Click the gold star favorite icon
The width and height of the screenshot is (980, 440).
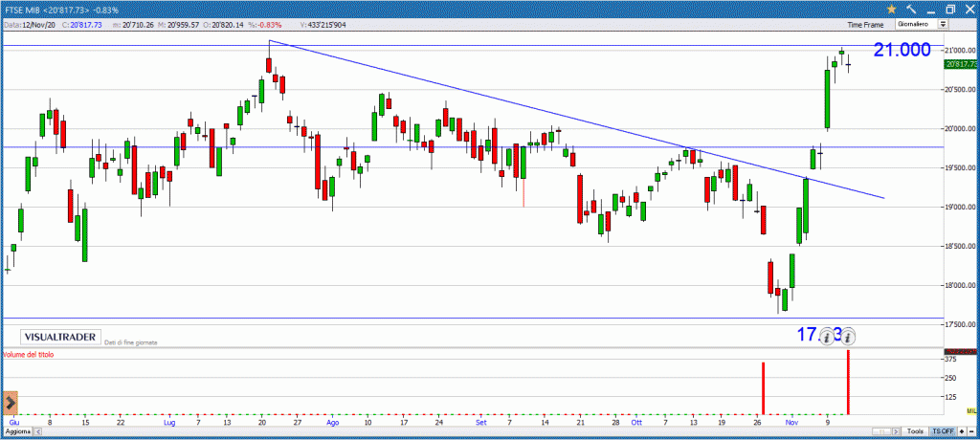891,9
